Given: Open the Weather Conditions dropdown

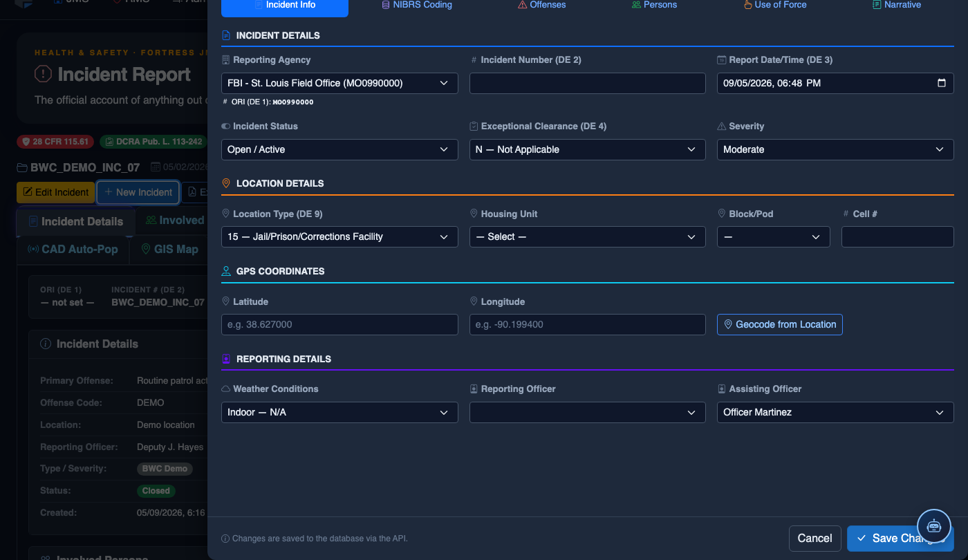Looking at the screenshot, I should [339, 412].
